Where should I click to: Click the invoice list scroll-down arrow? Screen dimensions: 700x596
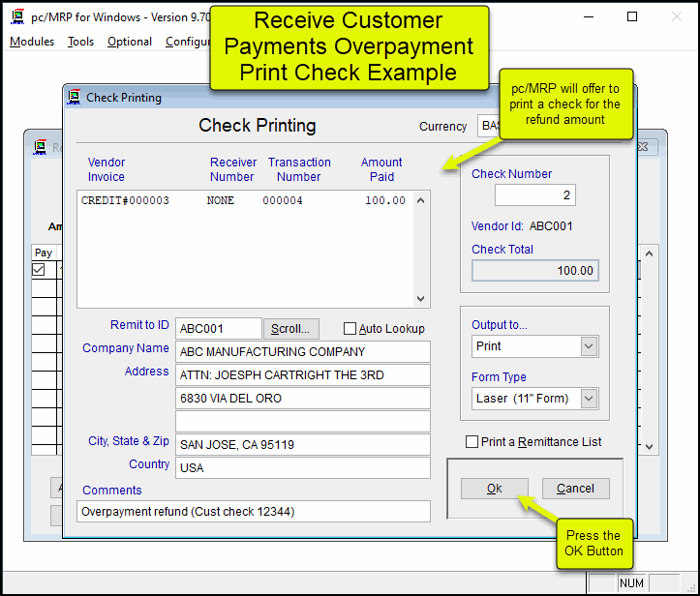coord(420,299)
